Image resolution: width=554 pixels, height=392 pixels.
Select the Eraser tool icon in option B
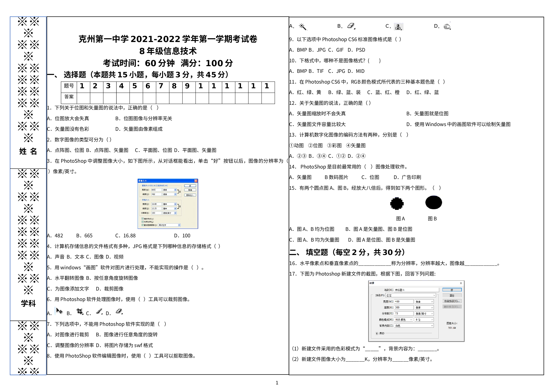(351, 26)
